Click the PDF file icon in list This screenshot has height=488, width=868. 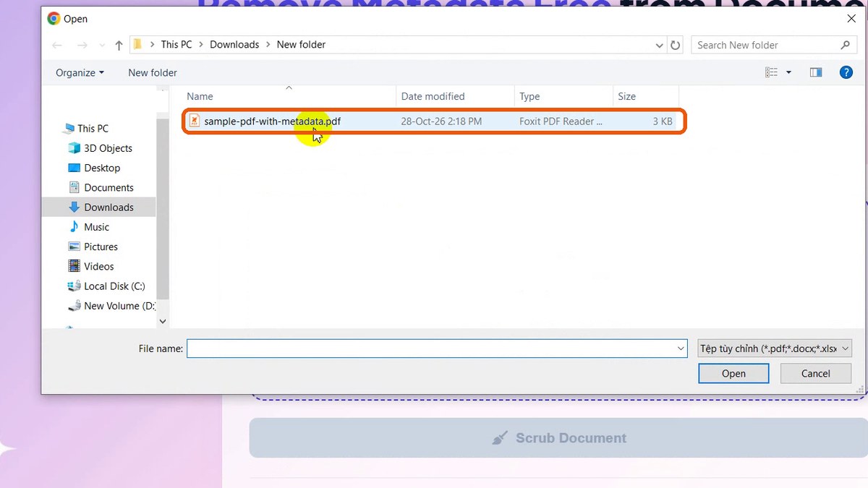pyautogui.click(x=194, y=121)
